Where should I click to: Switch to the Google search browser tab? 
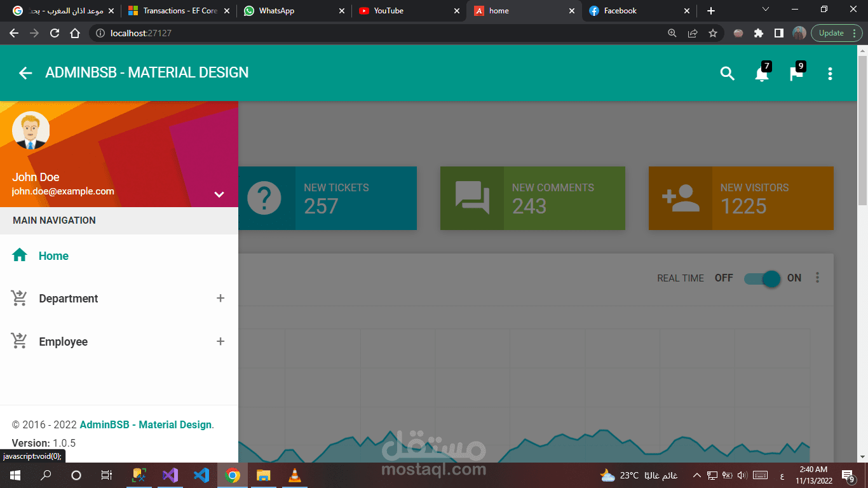click(62, 11)
